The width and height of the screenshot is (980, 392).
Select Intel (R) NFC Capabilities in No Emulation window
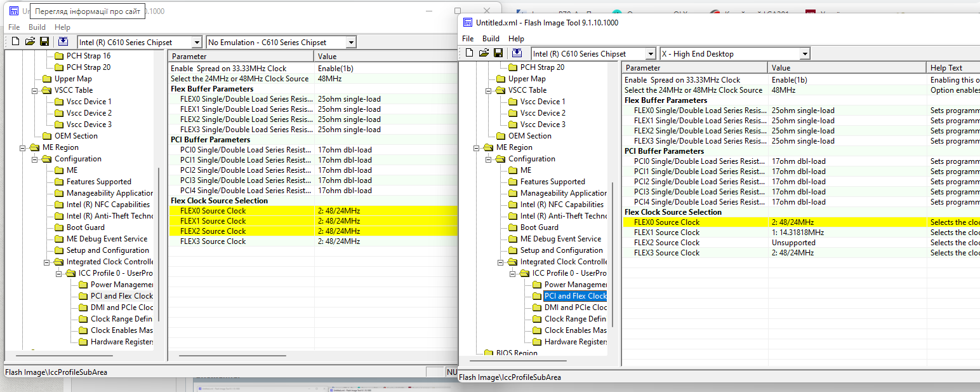[x=108, y=205]
